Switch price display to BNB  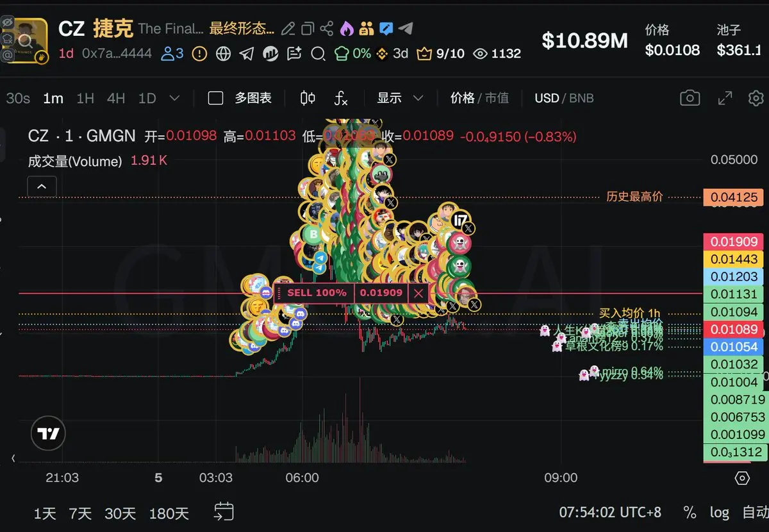coord(581,98)
